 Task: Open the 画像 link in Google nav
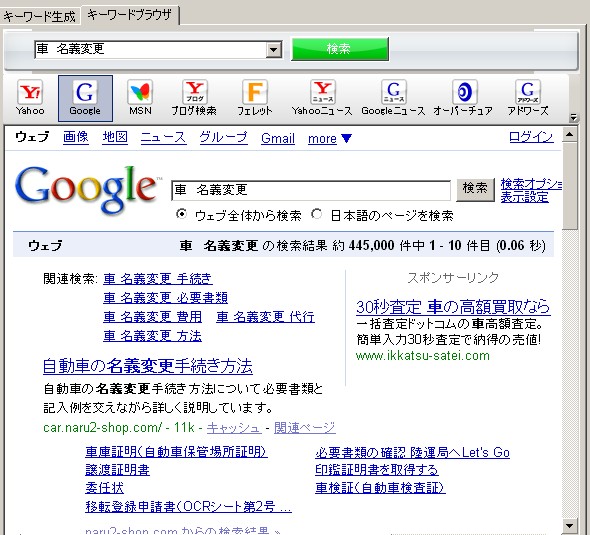pyautogui.click(x=76, y=137)
